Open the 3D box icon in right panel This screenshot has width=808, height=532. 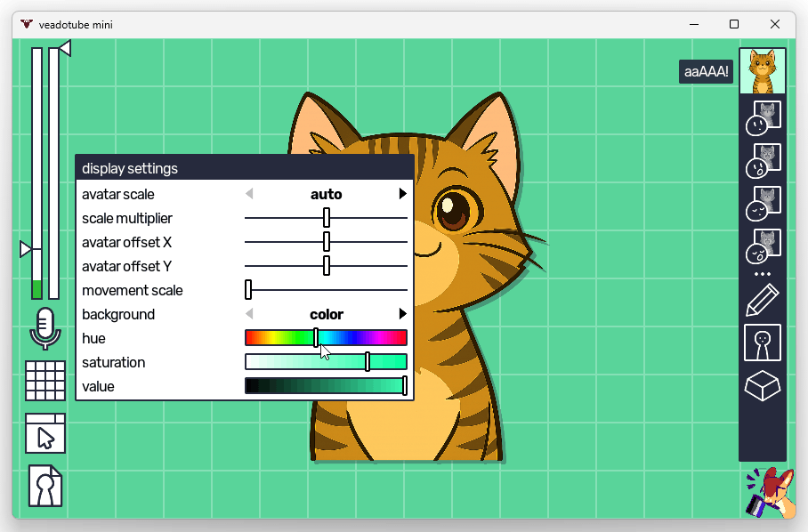pos(763,386)
